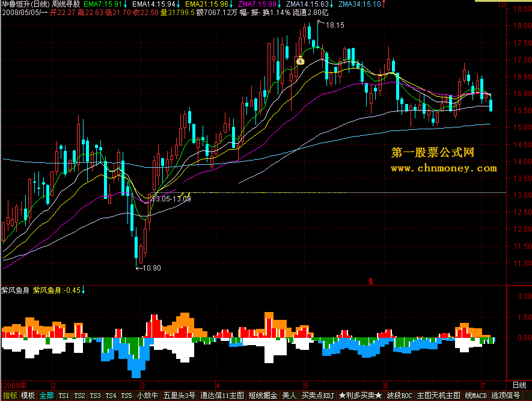Click the 11.00 price axis label

[x=522, y=263]
